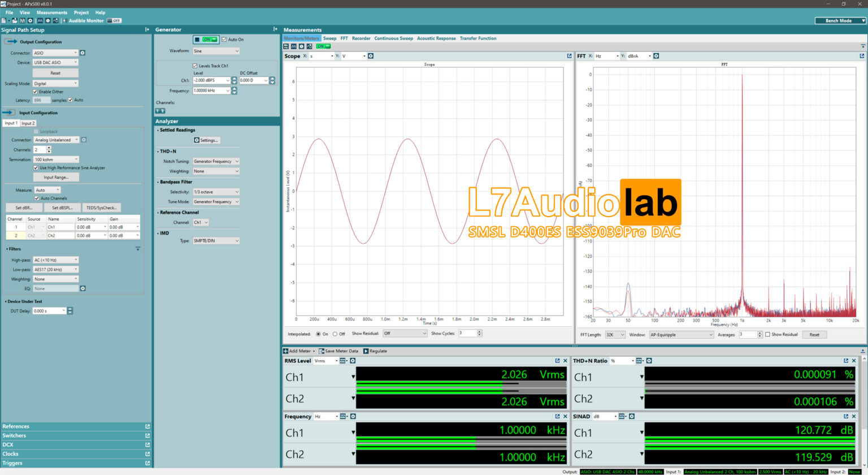Select the signal monitor waveform icon in Measurements toolbar
Viewport: 868px width, 475px height.
tap(309, 46)
